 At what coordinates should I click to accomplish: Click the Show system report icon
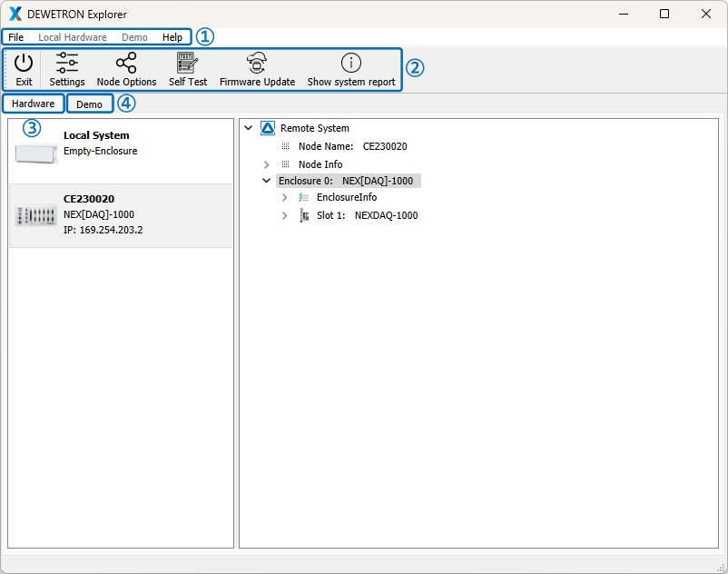point(351,63)
